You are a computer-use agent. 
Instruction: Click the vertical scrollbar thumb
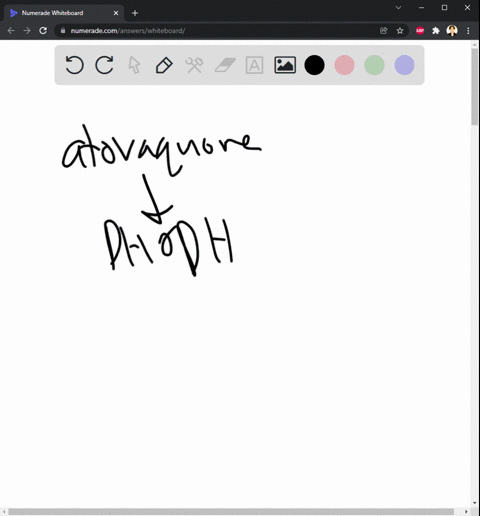(474, 87)
